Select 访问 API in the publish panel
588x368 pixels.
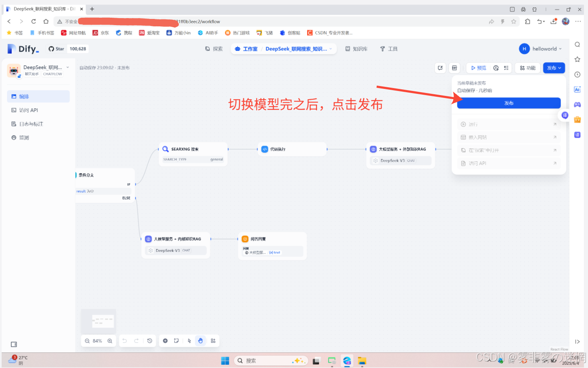pos(509,163)
